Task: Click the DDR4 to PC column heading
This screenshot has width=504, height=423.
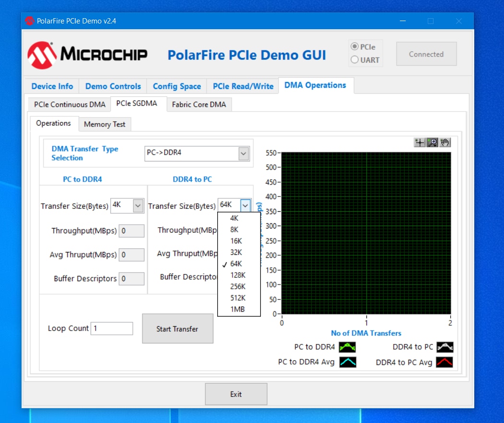Action: 192,179
